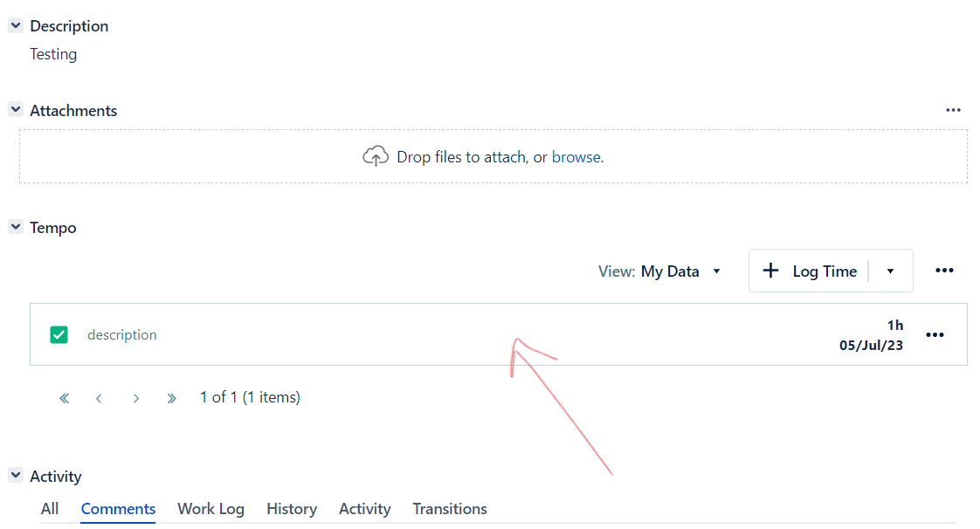Open the worklog entry actions ellipsis

[935, 335]
